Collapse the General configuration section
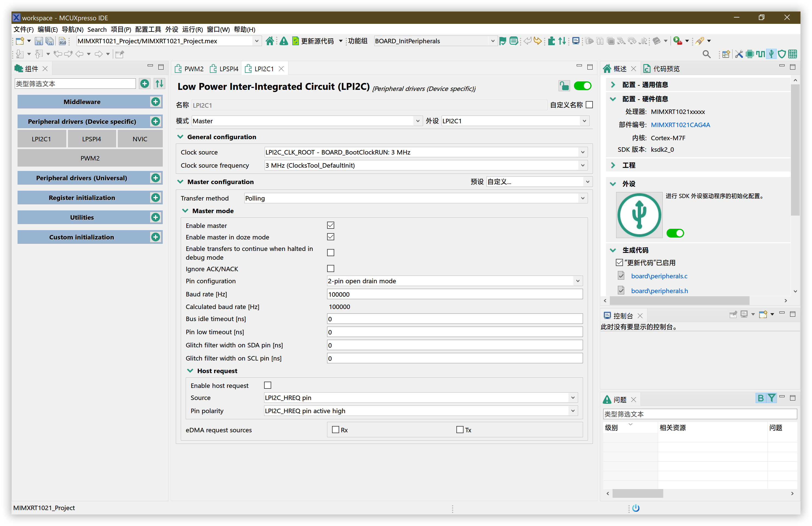Viewport: 812px width, 526px height. tap(180, 137)
